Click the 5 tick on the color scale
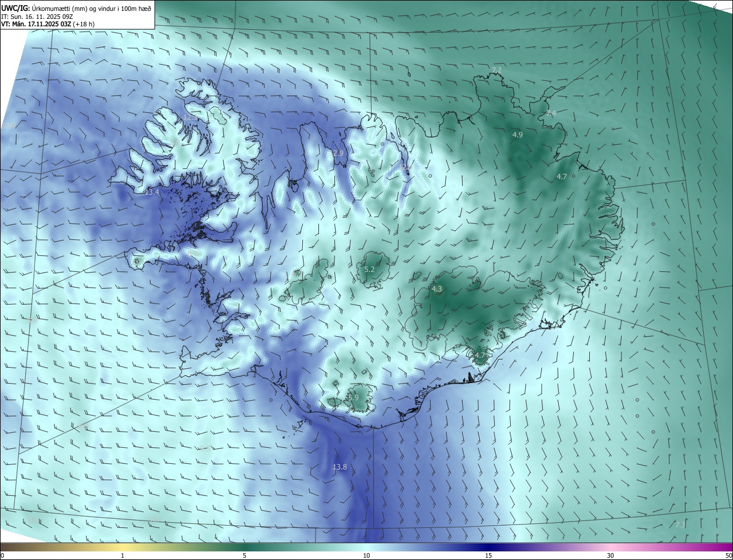The height and width of the screenshot is (560, 733). [x=245, y=555]
